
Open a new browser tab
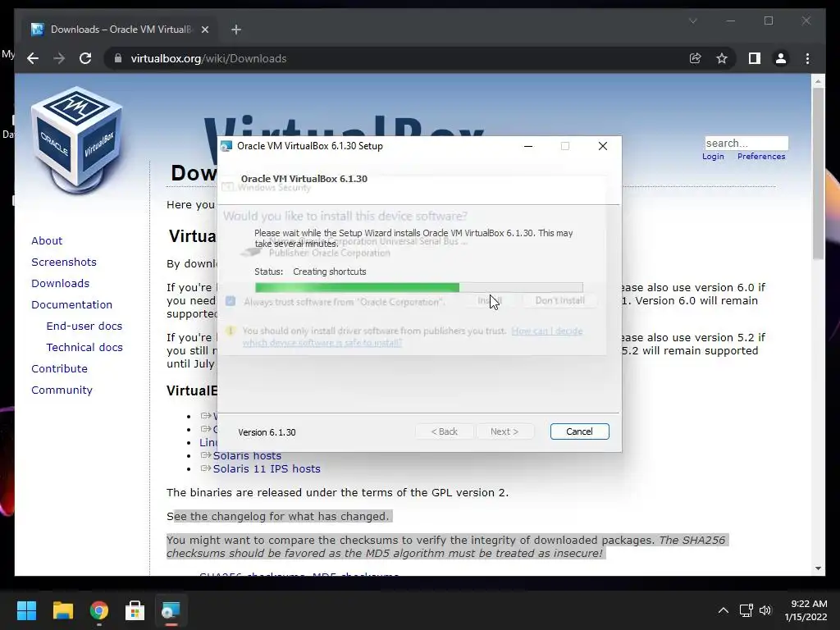(x=236, y=30)
